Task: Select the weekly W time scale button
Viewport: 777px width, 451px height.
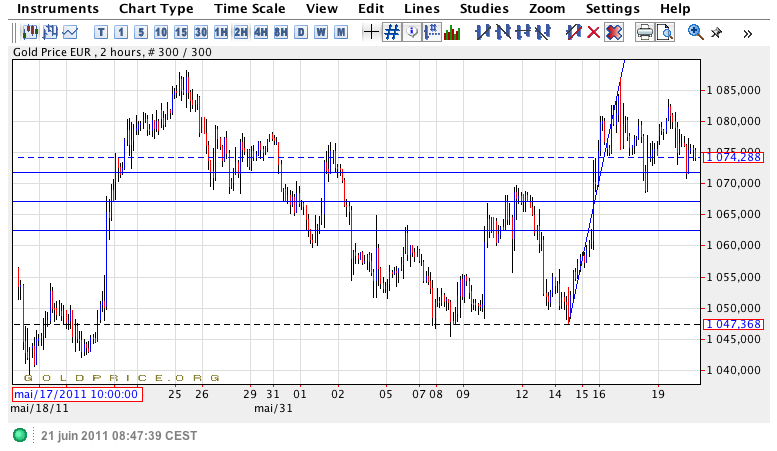Action: pos(321,32)
